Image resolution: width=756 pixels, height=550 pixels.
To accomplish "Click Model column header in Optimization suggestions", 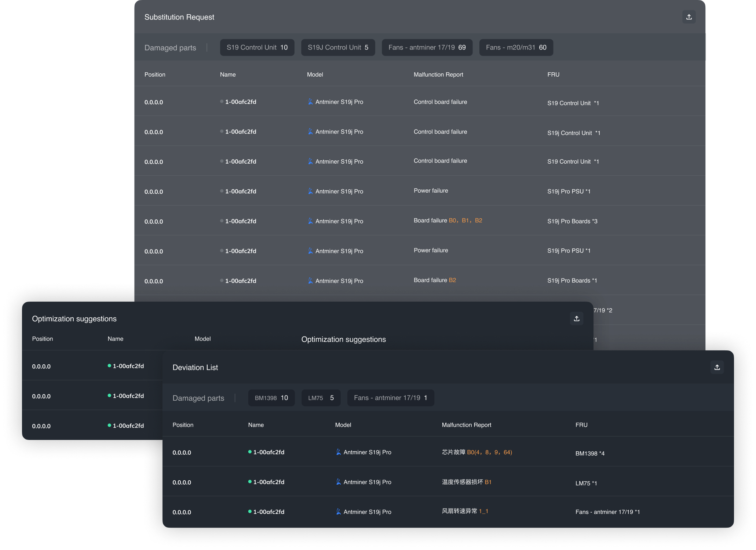I will point(202,339).
